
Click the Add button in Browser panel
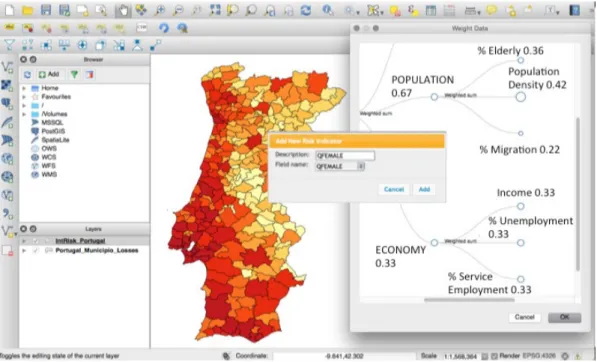(49, 74)
